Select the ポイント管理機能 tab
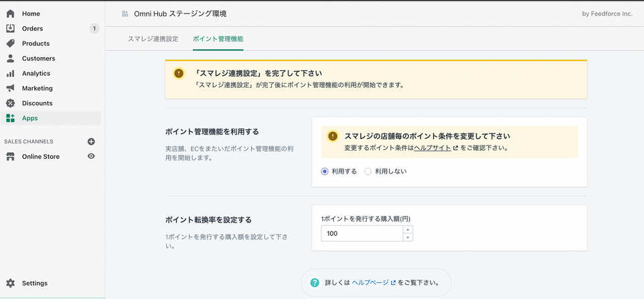644x299 pixels. click(218, 39)
